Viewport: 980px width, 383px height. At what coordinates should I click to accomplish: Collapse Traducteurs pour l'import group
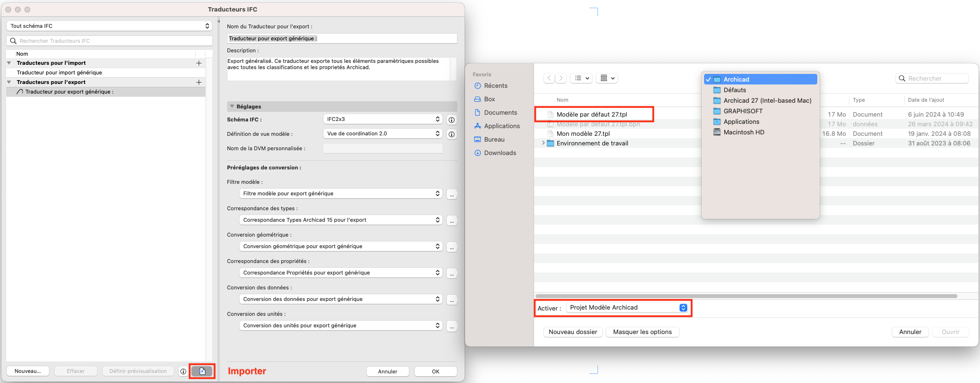(9, 63)
